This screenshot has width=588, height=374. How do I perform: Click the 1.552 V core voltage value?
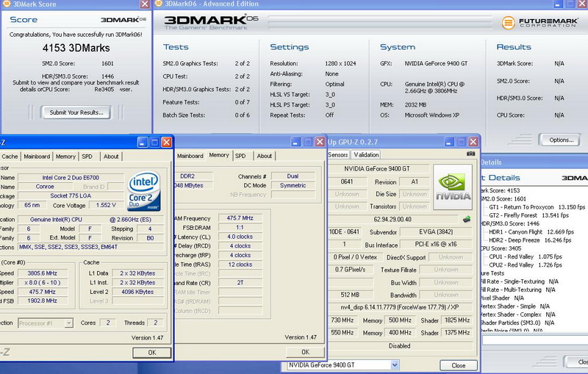106,205
